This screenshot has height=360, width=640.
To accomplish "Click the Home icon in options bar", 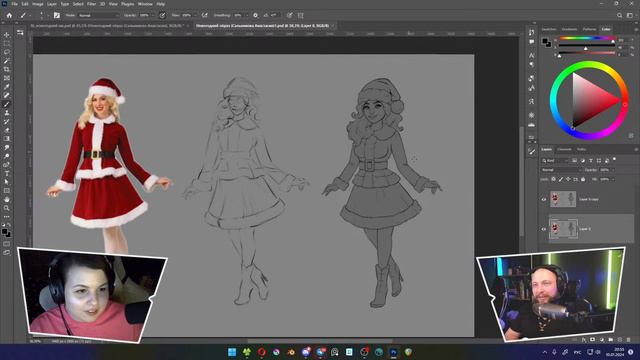I will [9, 15].
